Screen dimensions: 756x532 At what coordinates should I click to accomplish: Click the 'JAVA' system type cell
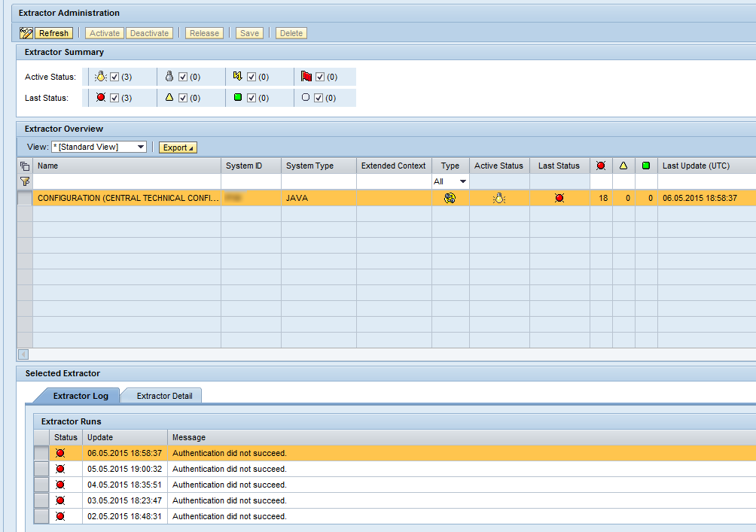(319, 198)
